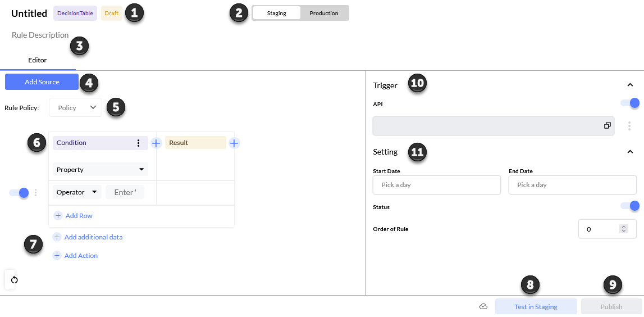Click the Add Source button

(42, 82)
